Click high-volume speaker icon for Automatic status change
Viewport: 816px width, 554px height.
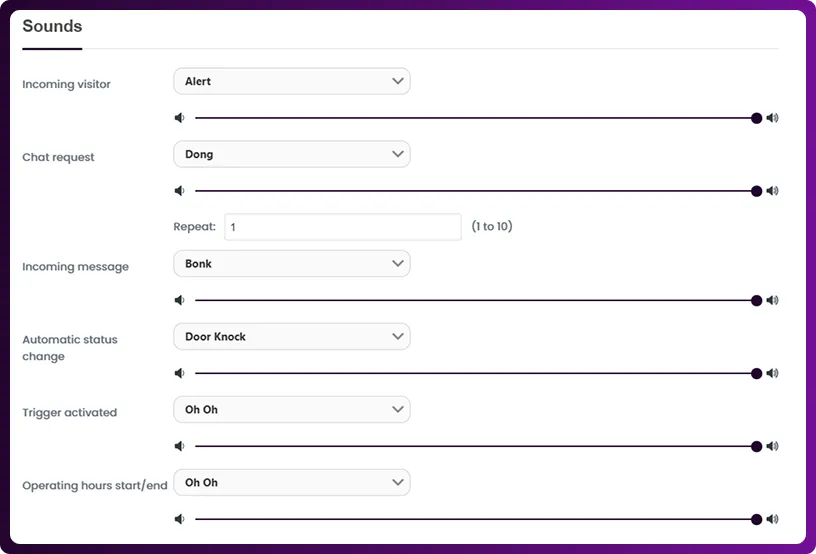point(772,373)
